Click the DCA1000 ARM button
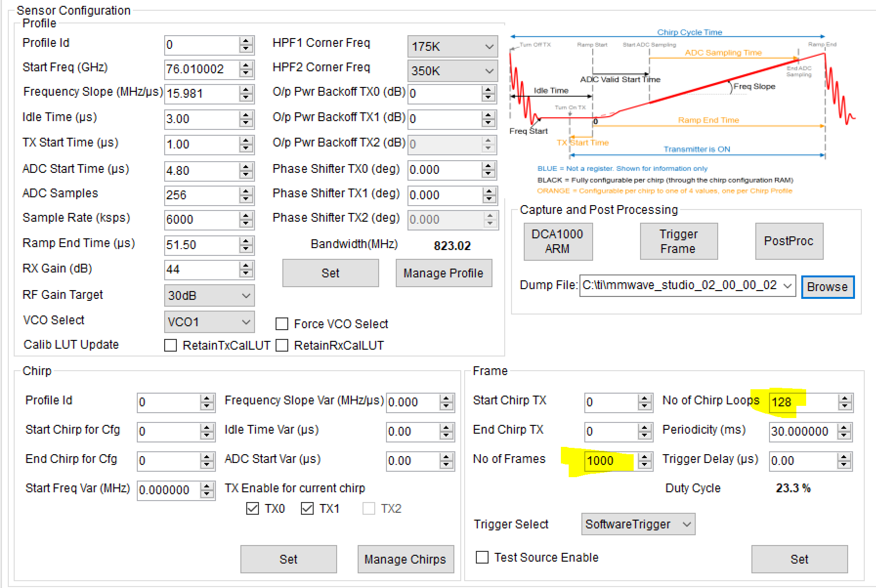The height and width of the screenshot is (588, 876). click(558, 241)
